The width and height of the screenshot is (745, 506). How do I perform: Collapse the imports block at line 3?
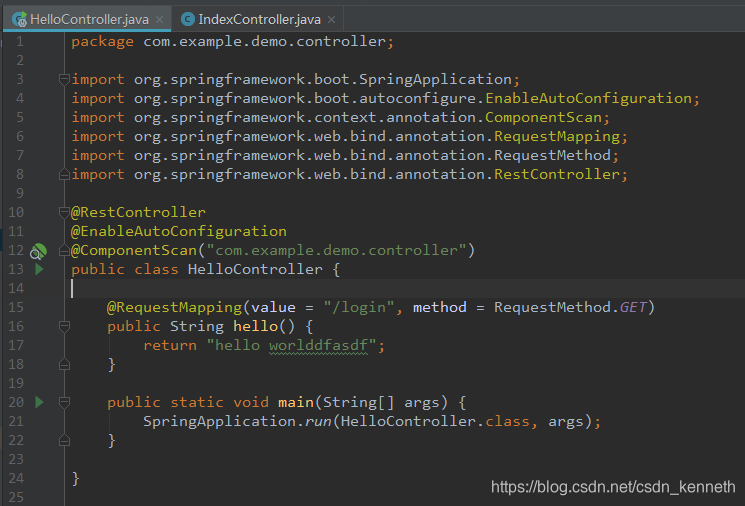point(65,79)
